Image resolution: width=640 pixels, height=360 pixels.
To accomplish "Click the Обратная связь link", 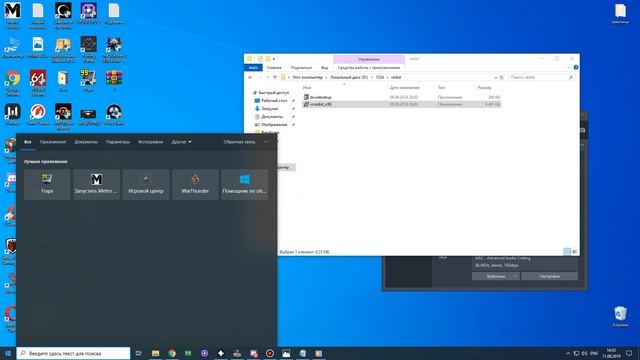I will pos(239,142).
